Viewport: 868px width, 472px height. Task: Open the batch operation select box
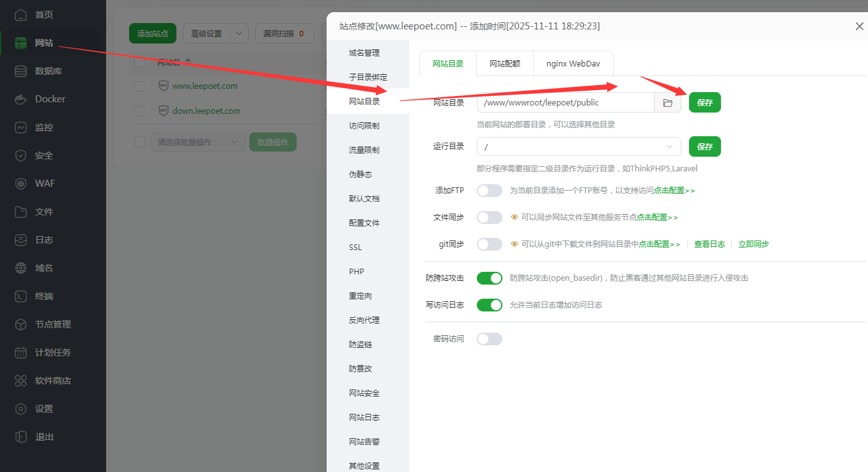click(198, 142)
